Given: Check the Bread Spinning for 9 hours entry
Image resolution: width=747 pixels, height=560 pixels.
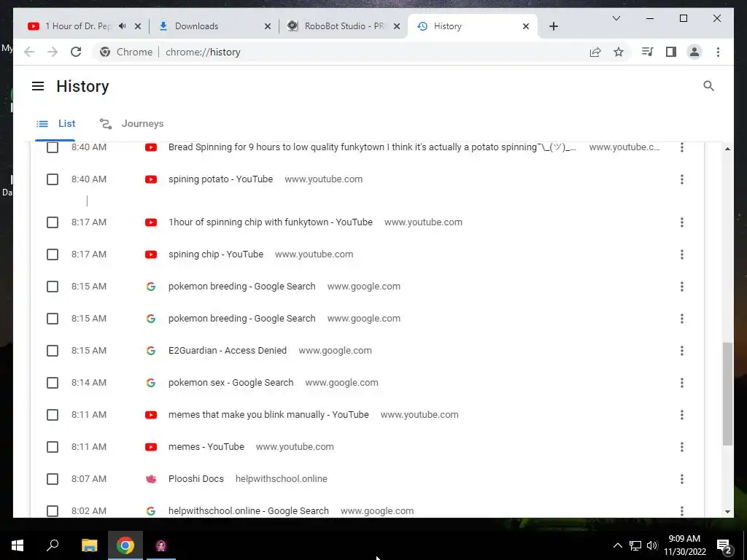Looking at the screenshot, I should pyautogui.click(x=53, y=147).
